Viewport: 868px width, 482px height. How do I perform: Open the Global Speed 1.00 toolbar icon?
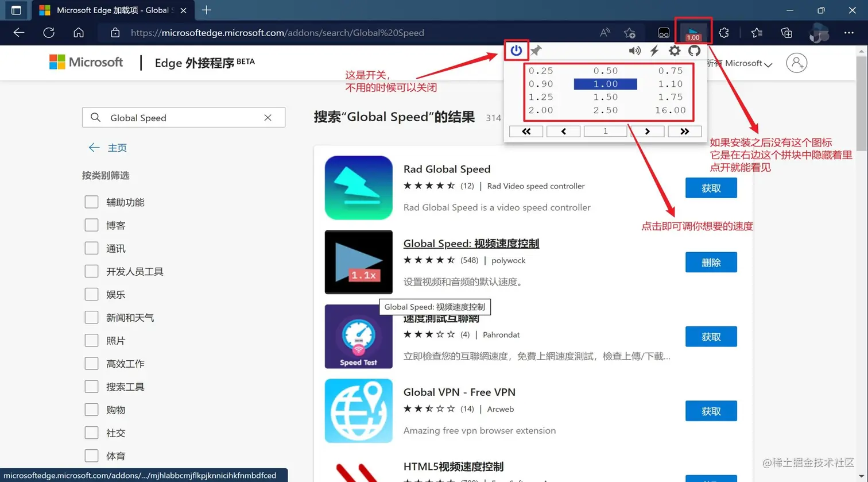tap(693, 32)
